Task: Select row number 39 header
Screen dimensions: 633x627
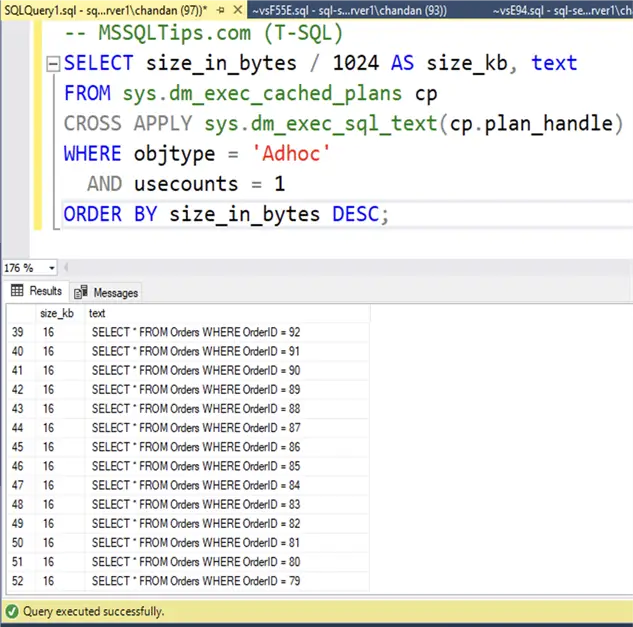Action: point(21,332)
